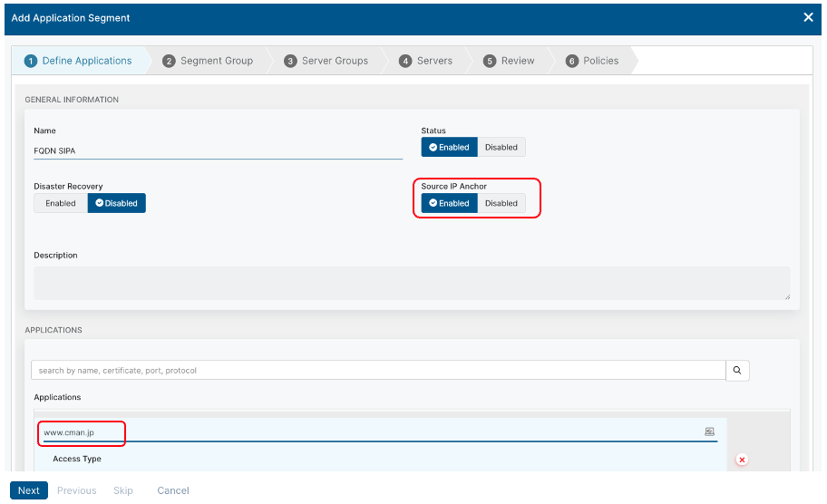Click the search magnifier icon
827x504 pixels.
737,370
